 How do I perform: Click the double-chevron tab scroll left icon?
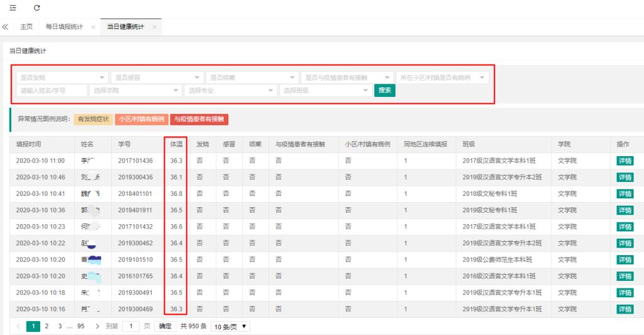pyautogui.click(x=6, y=27)
